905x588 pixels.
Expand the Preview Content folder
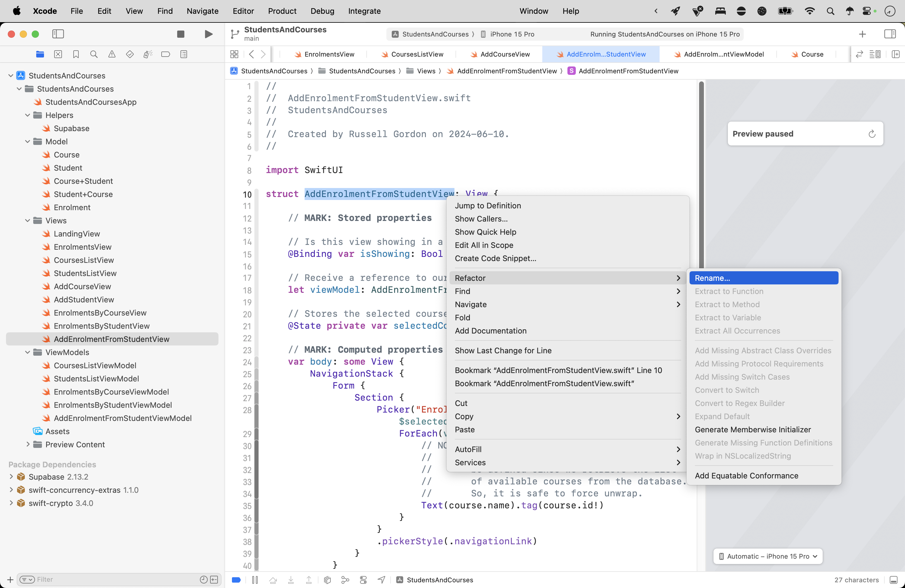28,444
